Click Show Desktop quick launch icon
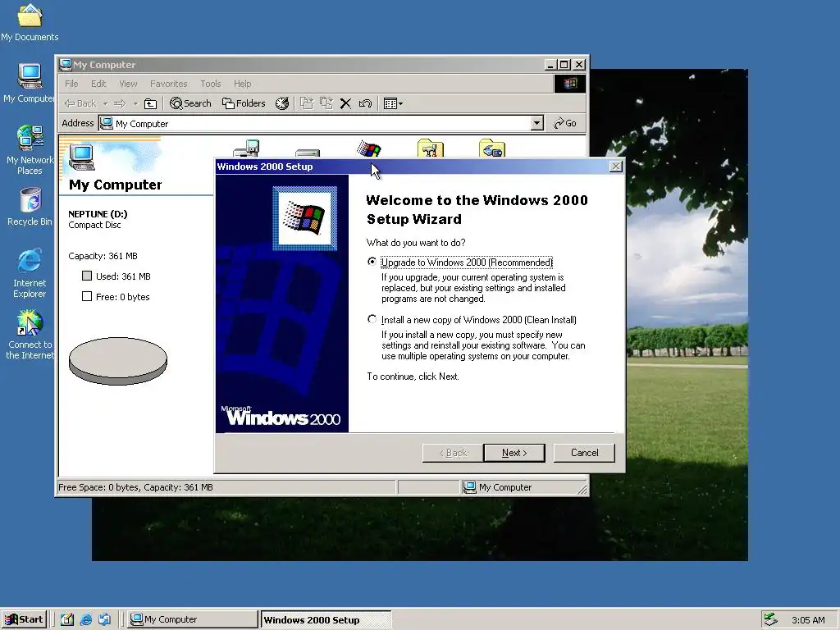 pyautogui.click(x=67, y=619)
